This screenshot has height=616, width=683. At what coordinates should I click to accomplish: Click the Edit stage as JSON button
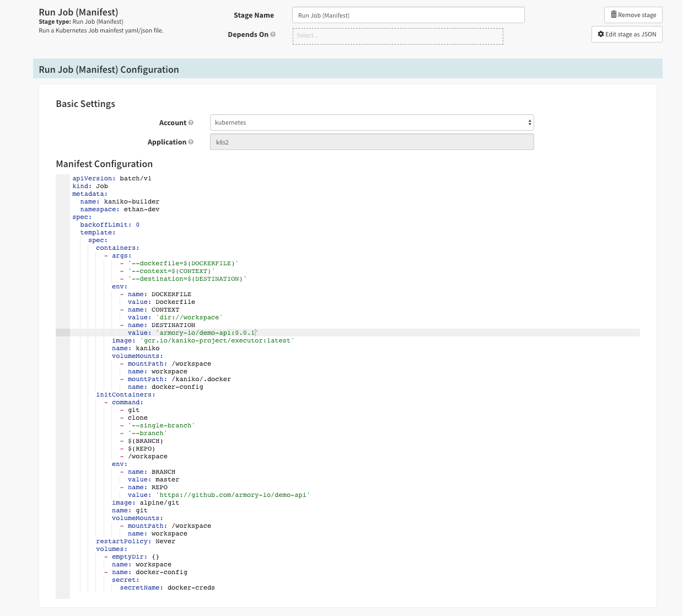[x=626, y=34]
